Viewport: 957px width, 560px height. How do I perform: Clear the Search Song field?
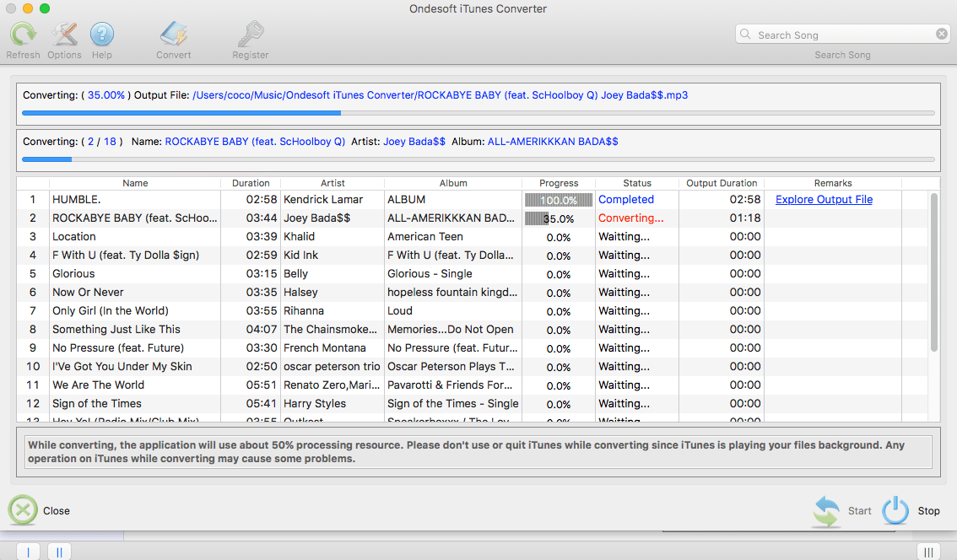pyautogui.click(x=943, y=34)
